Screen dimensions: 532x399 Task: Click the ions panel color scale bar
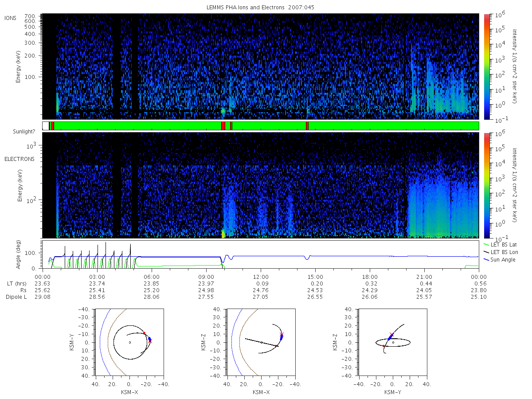[x=486, y=66]
